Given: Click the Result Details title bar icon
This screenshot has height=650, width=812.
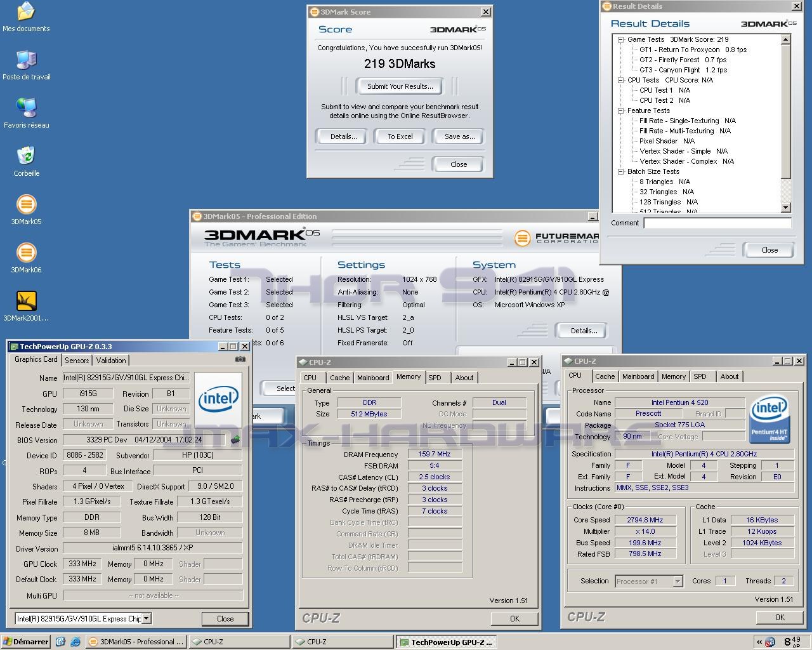Looking at the screenshot, I should tap(606, 6).
